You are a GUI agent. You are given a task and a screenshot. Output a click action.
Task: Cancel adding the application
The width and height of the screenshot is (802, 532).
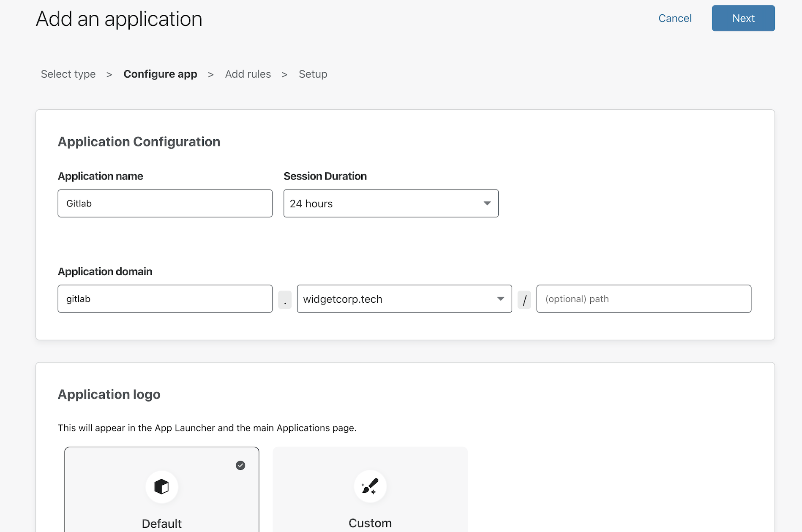[674, 18]
